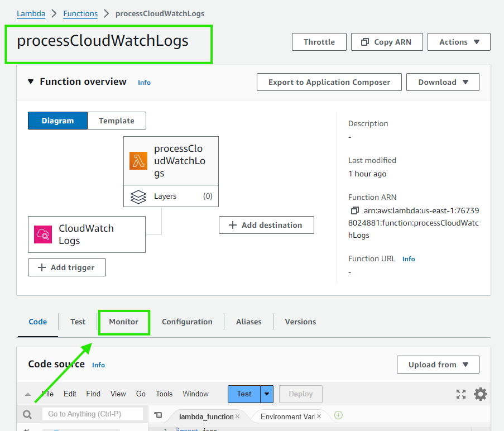This screenshot has width=504, height=431.
Task: Open the Actions dropdown
Action: tap(459, 41)
